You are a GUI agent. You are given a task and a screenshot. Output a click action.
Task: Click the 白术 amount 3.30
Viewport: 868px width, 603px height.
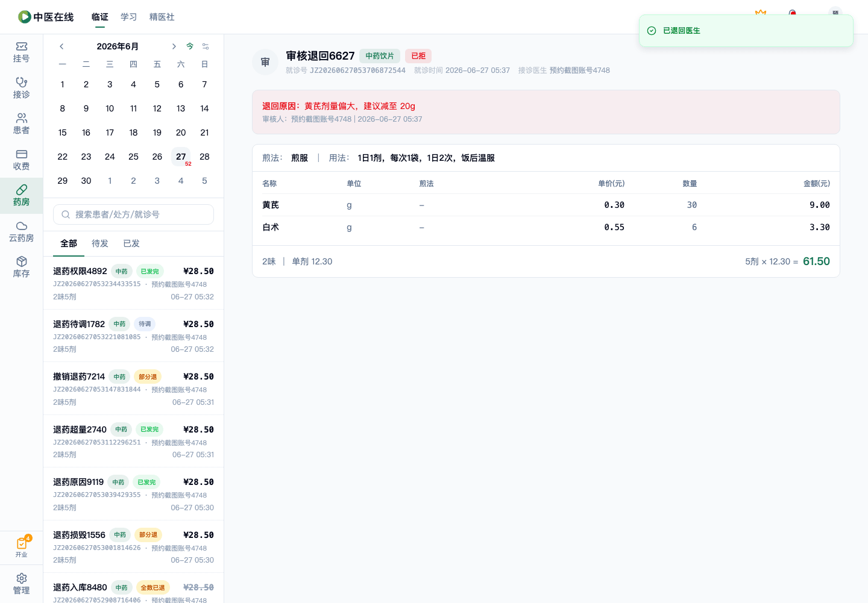click(x=820, y=227)
